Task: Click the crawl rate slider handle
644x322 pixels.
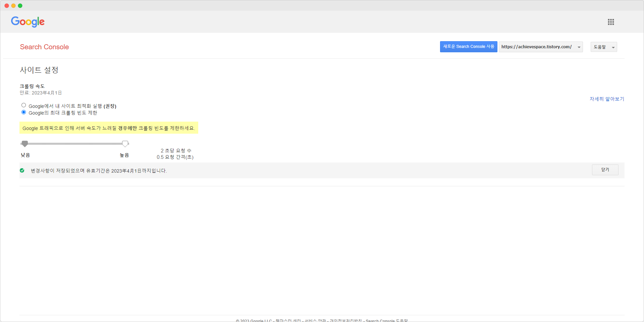Action: tap(125, 144)
